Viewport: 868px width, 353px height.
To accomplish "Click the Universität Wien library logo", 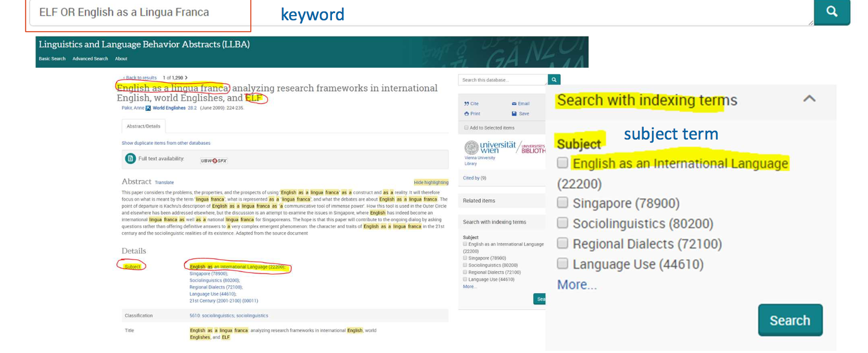I will click(504, 148).
